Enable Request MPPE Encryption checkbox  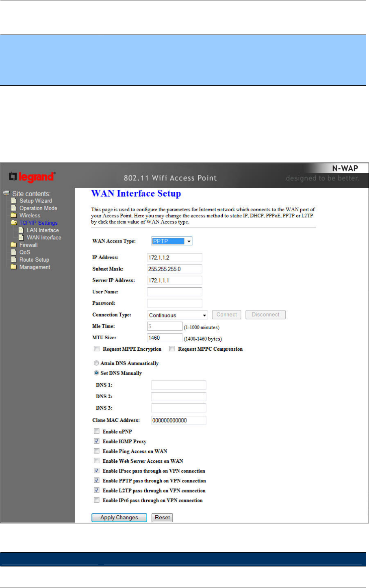97,349
